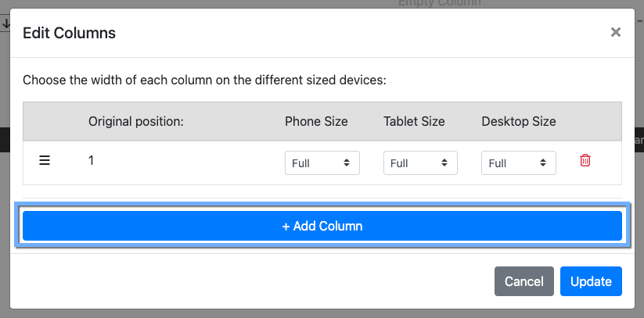Click the Phone Size column header
This screenshot has width=644, height=318.
pos(316,121)
